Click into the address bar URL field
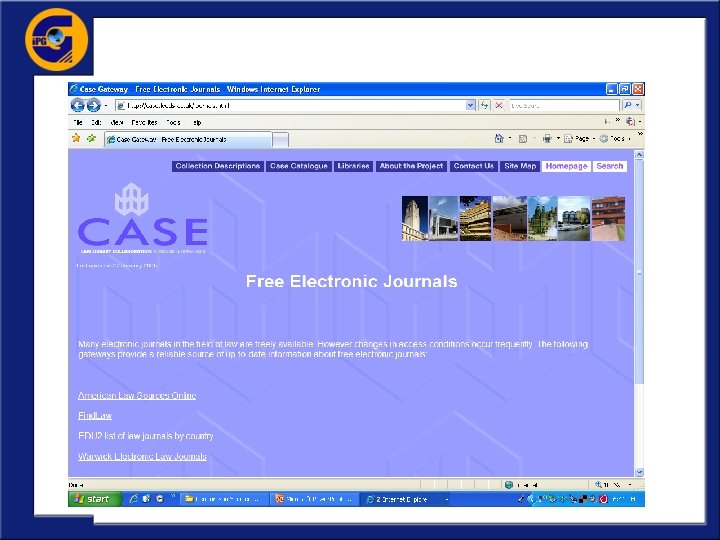This screenshot has height=540, width=720. (291, 106)
